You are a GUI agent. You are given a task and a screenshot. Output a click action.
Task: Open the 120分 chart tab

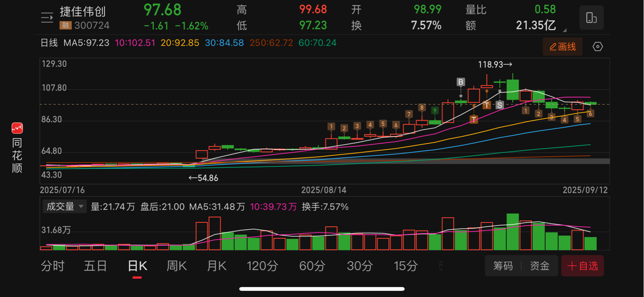coord(263,266)
